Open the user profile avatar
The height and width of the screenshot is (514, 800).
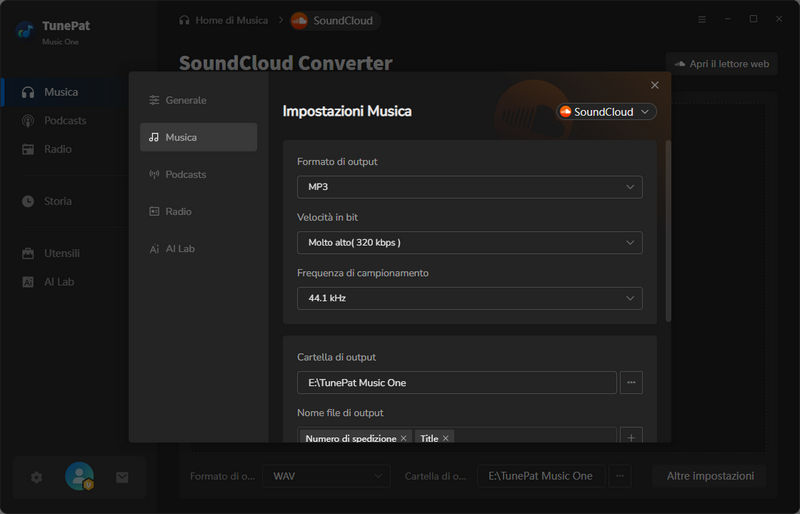tap(79, 477)
